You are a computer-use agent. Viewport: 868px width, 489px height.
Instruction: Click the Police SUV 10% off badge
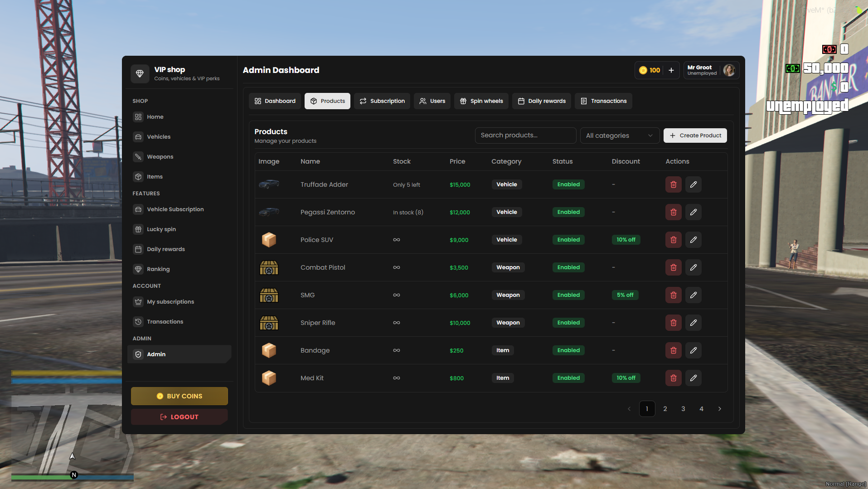click(x=626, y=240)
